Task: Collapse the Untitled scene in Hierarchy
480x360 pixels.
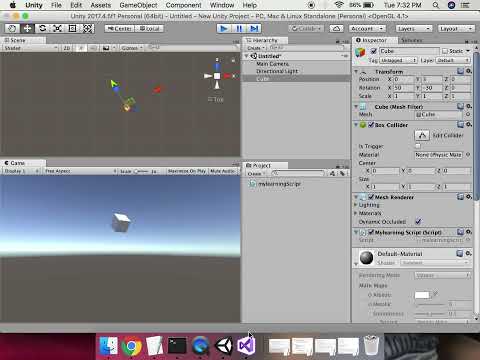Action: (247, 56)
